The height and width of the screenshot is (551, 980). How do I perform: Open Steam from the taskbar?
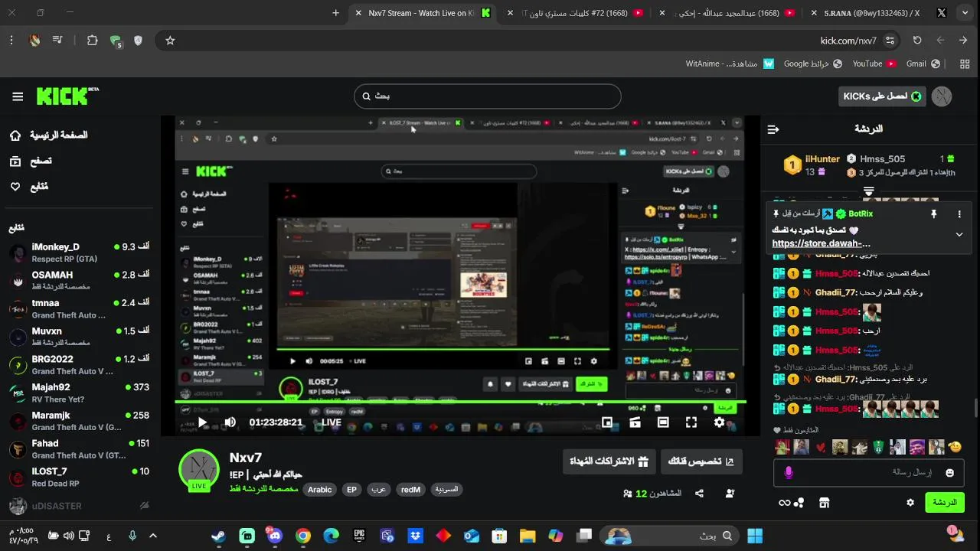point(219,536)
